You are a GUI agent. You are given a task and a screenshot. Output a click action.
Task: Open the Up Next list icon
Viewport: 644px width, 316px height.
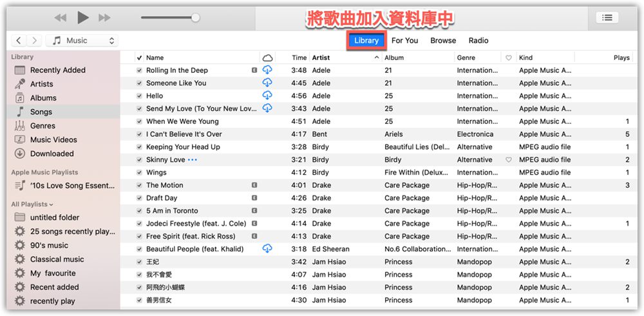(607, 17)
